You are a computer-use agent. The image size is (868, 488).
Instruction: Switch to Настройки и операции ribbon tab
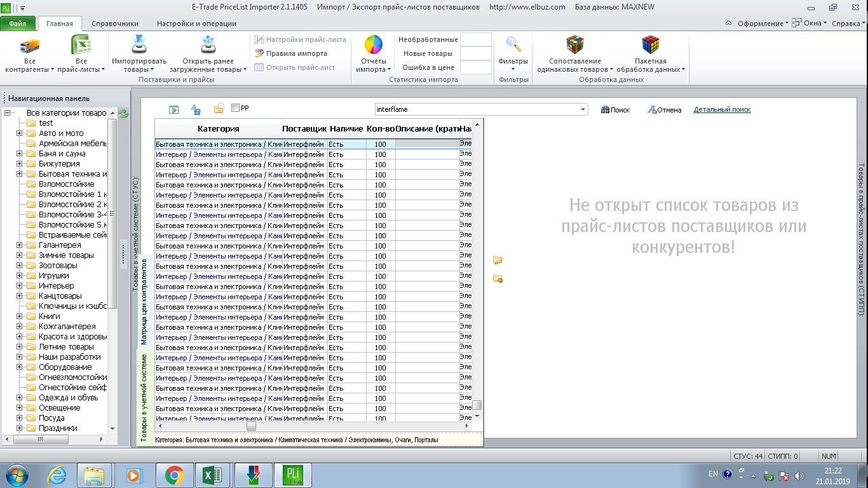pyautogui.click(x=196, y=24)
